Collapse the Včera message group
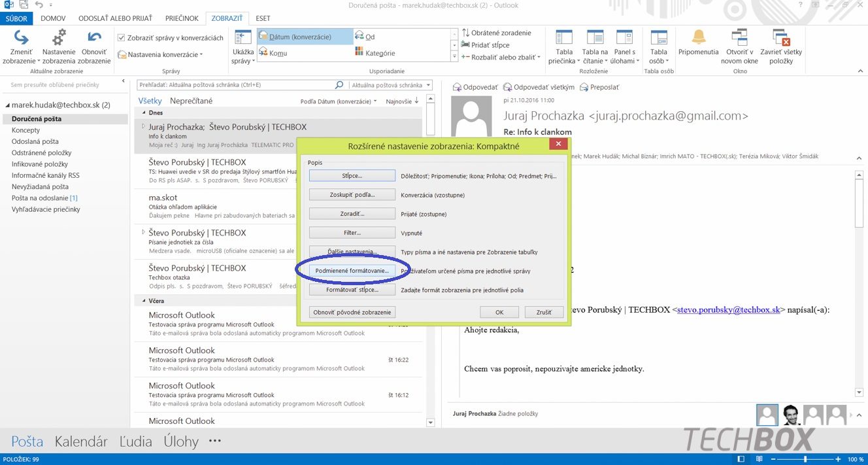Screen dimensions: 868x465 144,301
